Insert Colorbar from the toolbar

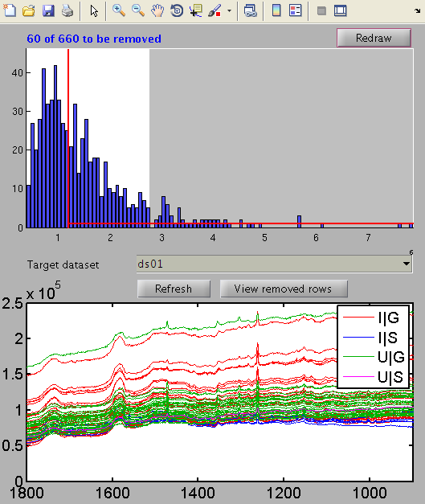tap(276, 10)
